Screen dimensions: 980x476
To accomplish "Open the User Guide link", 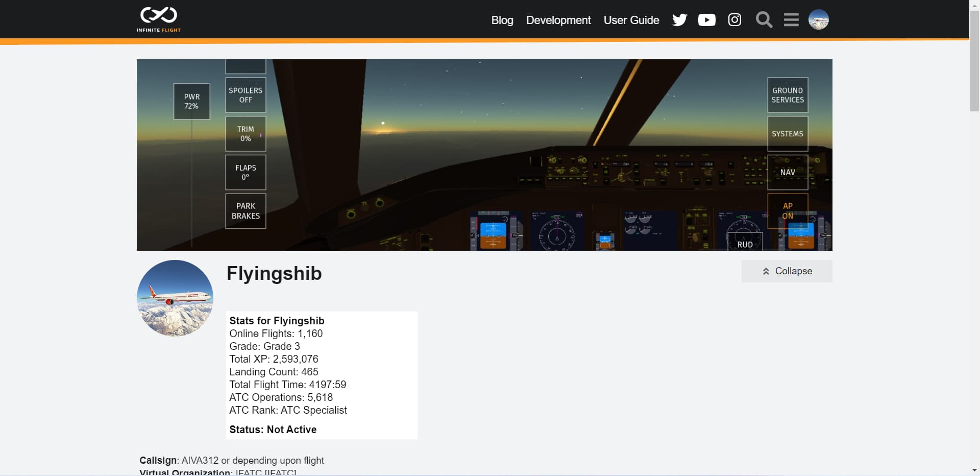I will (x=631, y=20).
